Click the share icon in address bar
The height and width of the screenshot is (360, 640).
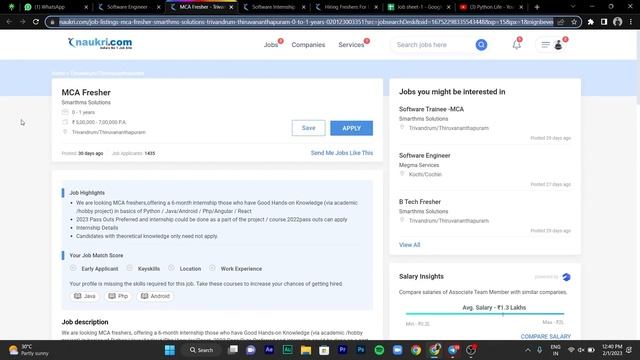pyautogui.click(x=561, y=22)
